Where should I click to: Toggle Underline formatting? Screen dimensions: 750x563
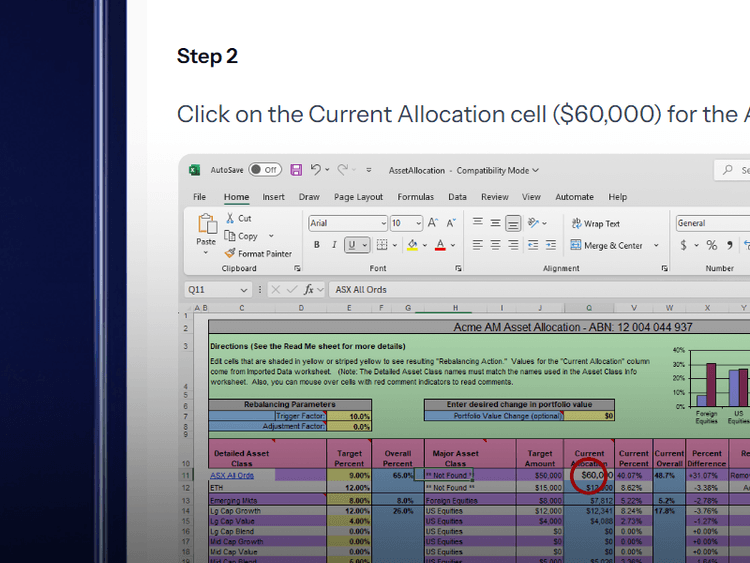(352, 245)
